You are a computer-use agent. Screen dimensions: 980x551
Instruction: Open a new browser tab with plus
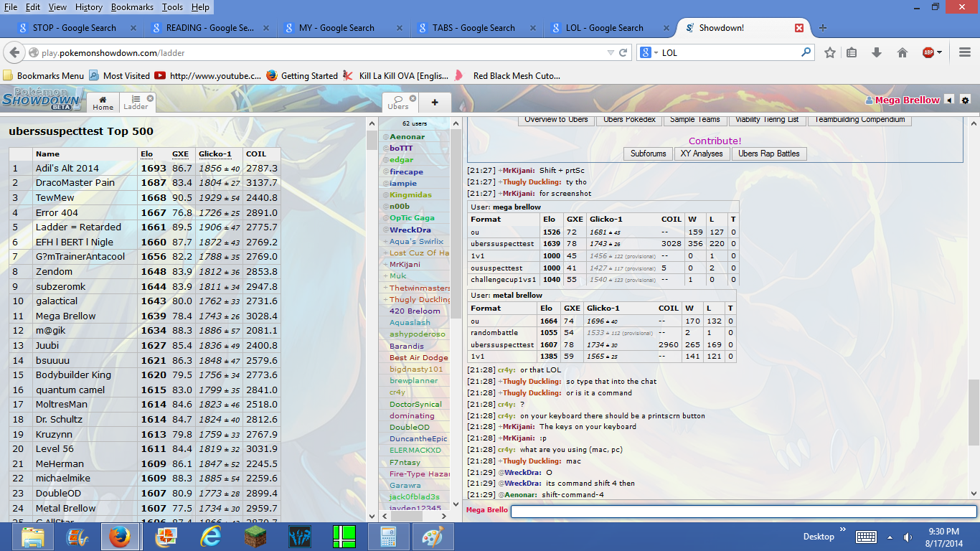(823, 28)
